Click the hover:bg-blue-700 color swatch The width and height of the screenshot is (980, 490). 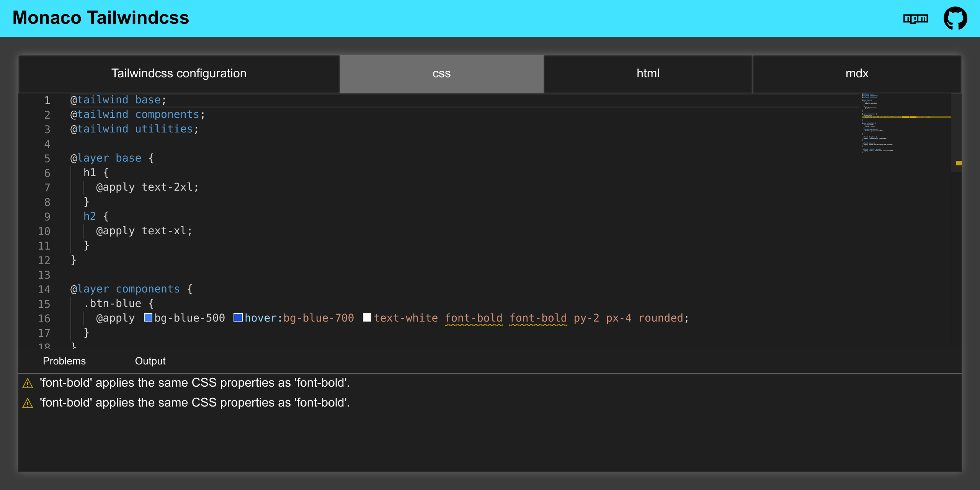point(238,317)
